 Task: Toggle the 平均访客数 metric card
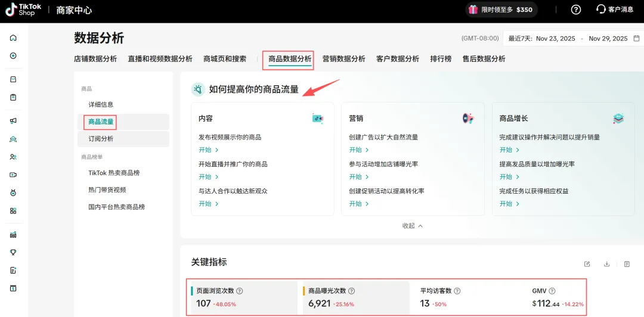click(x=467, y=297)
